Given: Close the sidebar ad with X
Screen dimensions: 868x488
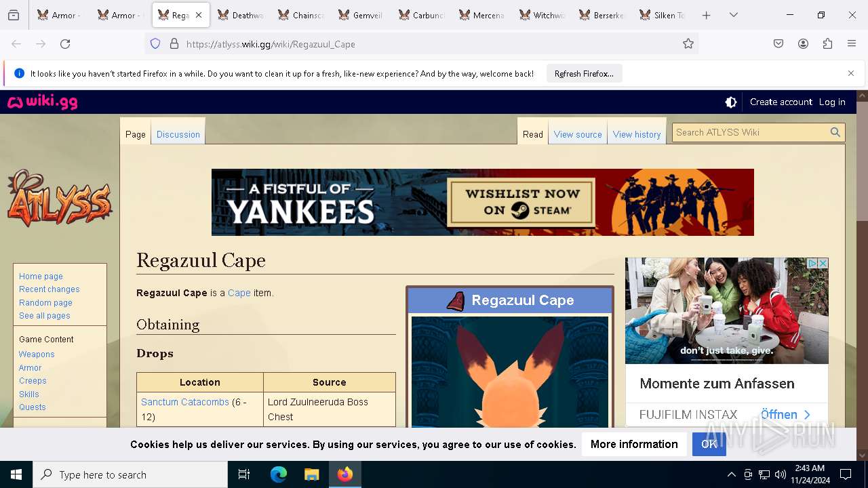Looking at the screenshot, I should tap(823, 263).
